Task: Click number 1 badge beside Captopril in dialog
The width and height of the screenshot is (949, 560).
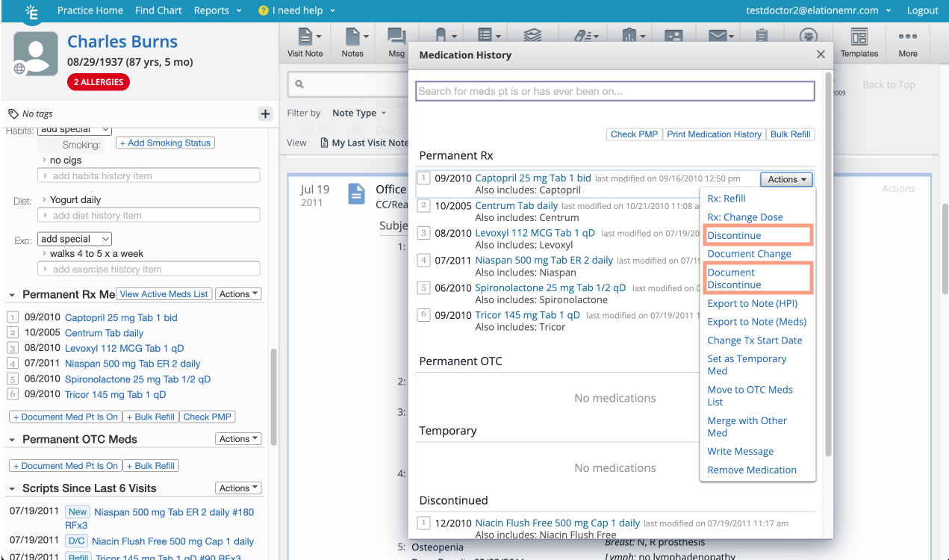Action: (423, 178)
